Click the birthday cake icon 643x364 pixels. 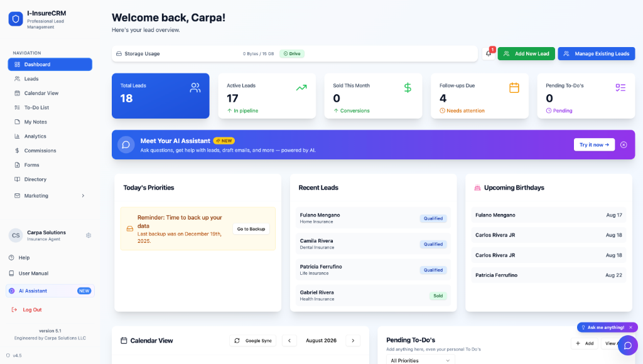477,188
